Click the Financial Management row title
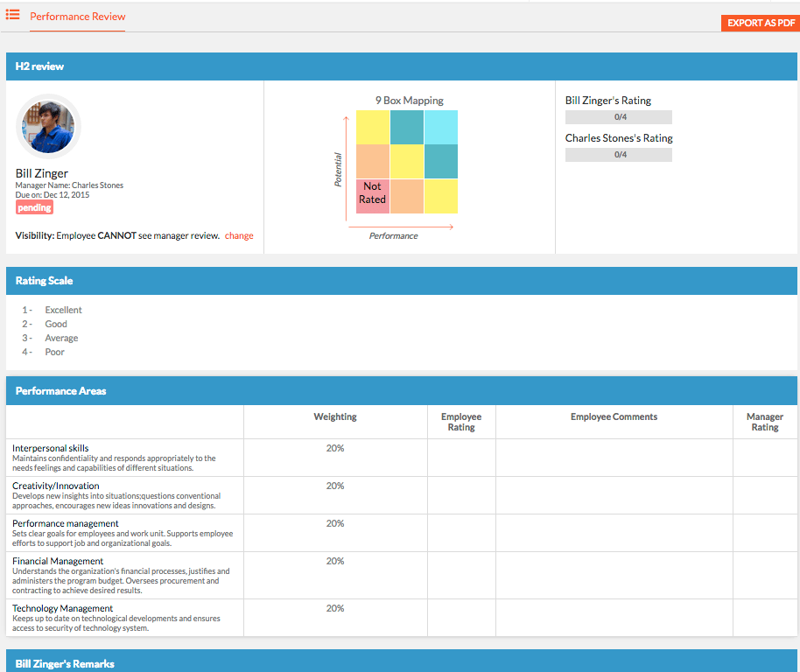The height and width of the screenshot is (672, 800). point(58,562)
